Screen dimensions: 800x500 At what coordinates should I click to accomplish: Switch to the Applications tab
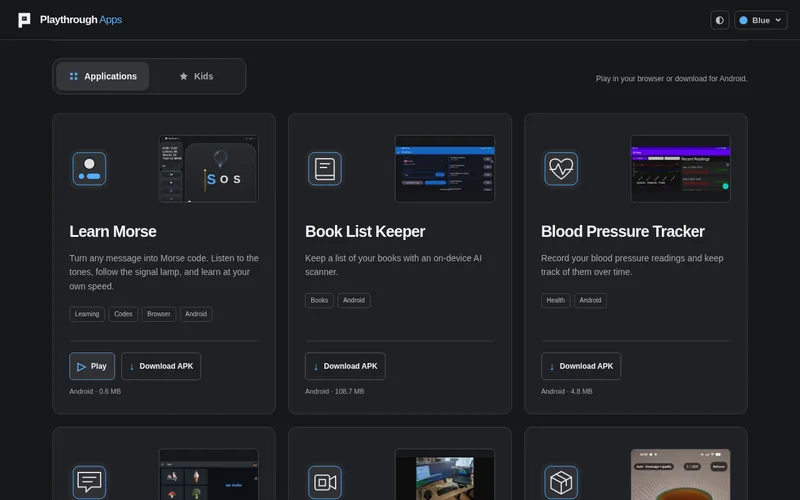pyautogui.click(x=103, y=77)
